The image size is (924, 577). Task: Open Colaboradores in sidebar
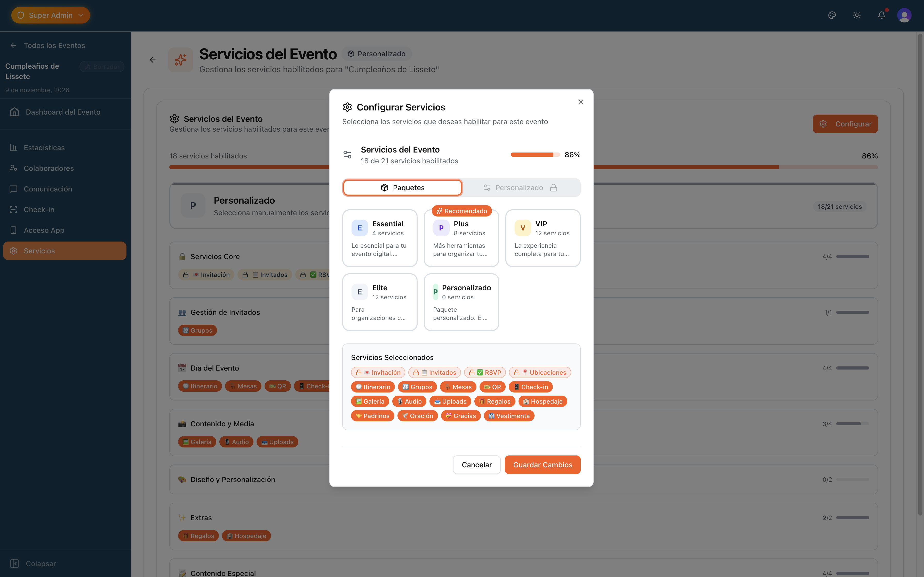point(65,168)
